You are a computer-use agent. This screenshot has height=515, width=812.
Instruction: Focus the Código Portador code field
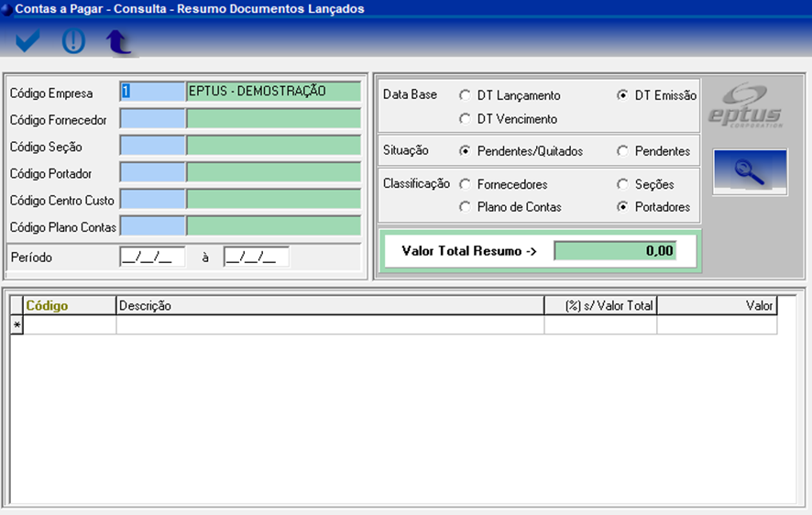[152, 173]
